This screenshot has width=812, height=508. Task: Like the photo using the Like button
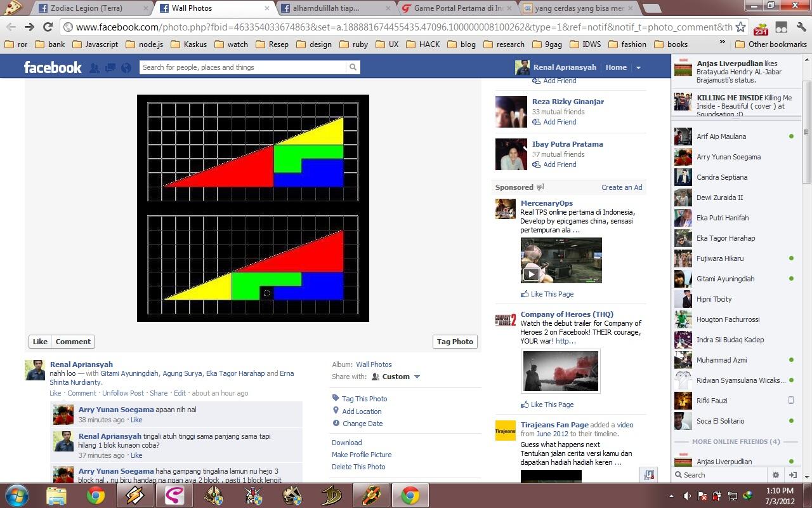[x=40, y=342]
